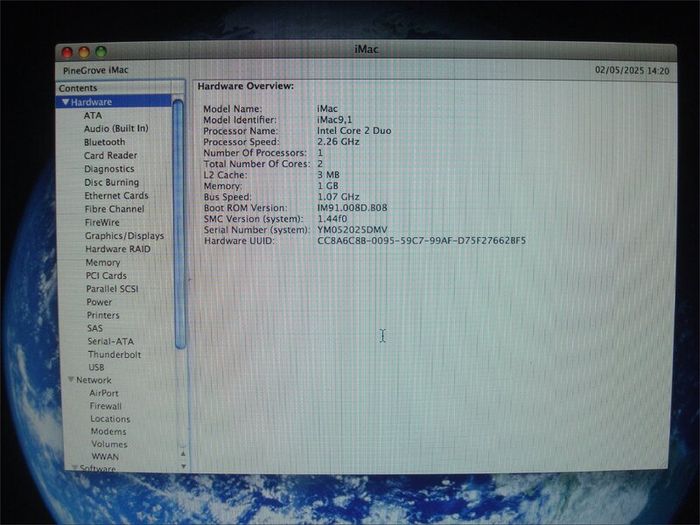Open Thunderbolt hardware details
Image resolution: width=700 pixels, height=525 pixels.
tap(115, 354)
